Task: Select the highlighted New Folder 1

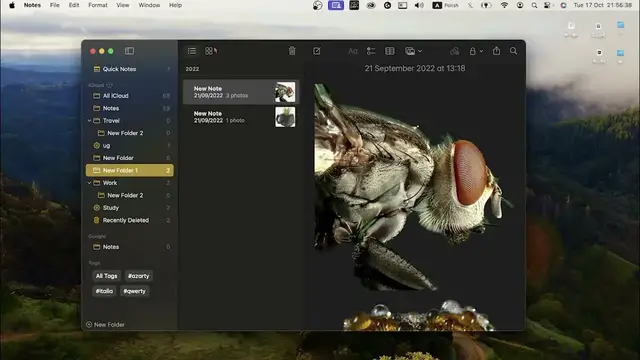Action: pyautogui.click(x=130, y=170)
